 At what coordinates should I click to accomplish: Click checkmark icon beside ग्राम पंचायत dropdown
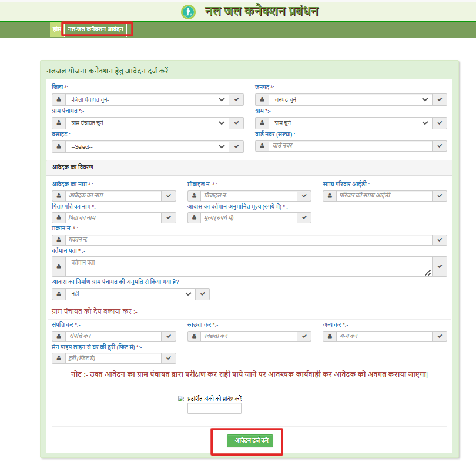[x=236, y=123]
